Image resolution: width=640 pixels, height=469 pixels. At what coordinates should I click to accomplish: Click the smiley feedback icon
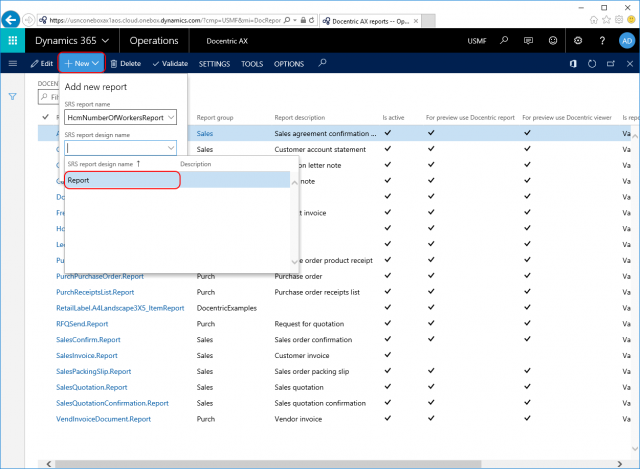[553, 40]
